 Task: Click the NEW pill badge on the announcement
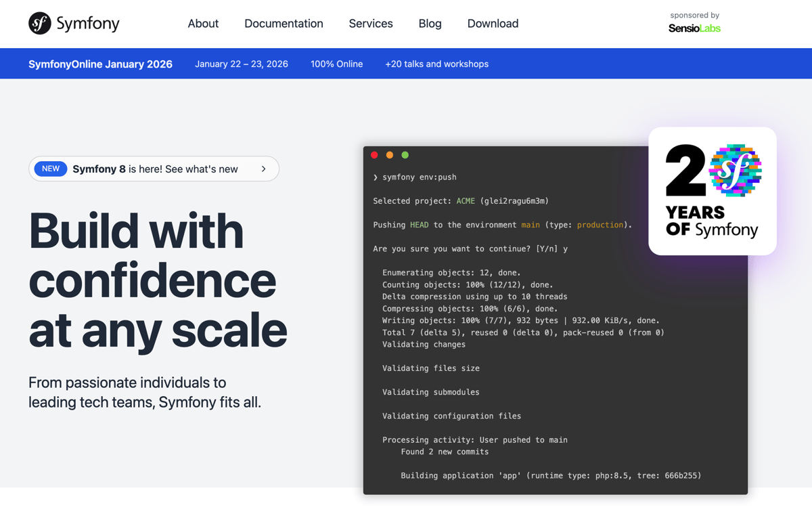point(51,169)
